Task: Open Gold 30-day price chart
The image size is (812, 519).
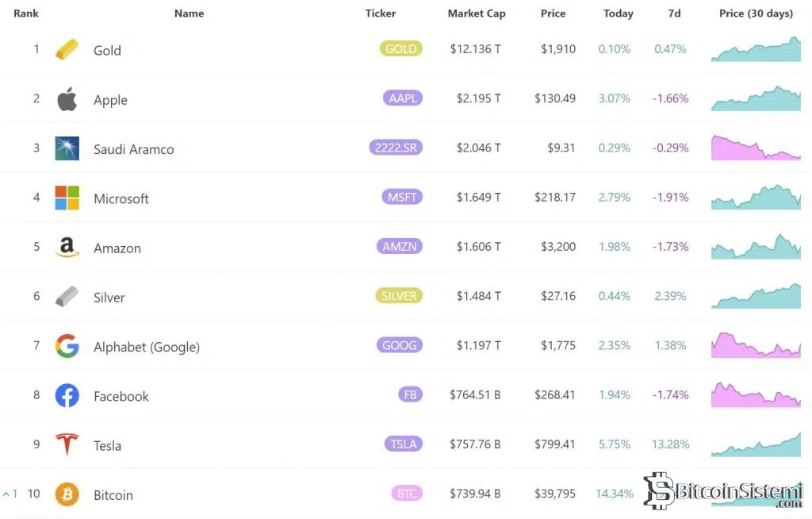Action: coord(756,49)
